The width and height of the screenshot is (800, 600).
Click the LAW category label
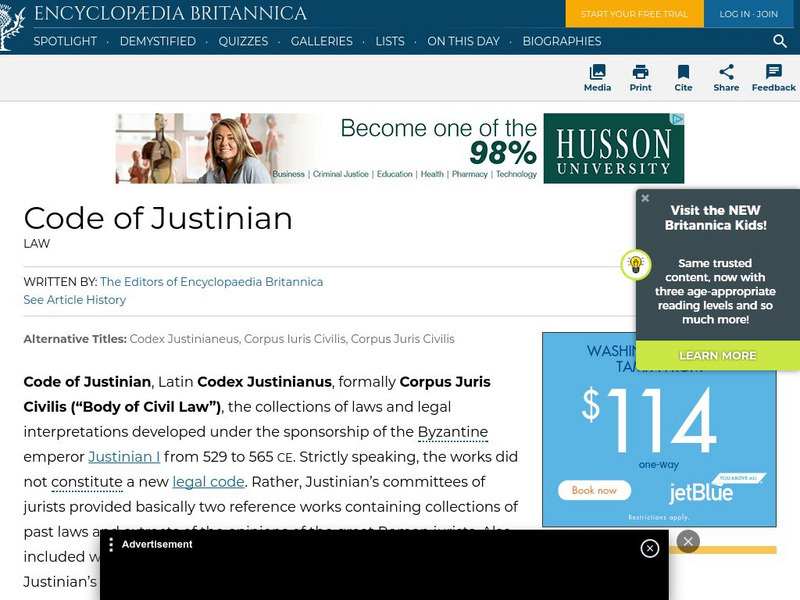pos(37,244)
